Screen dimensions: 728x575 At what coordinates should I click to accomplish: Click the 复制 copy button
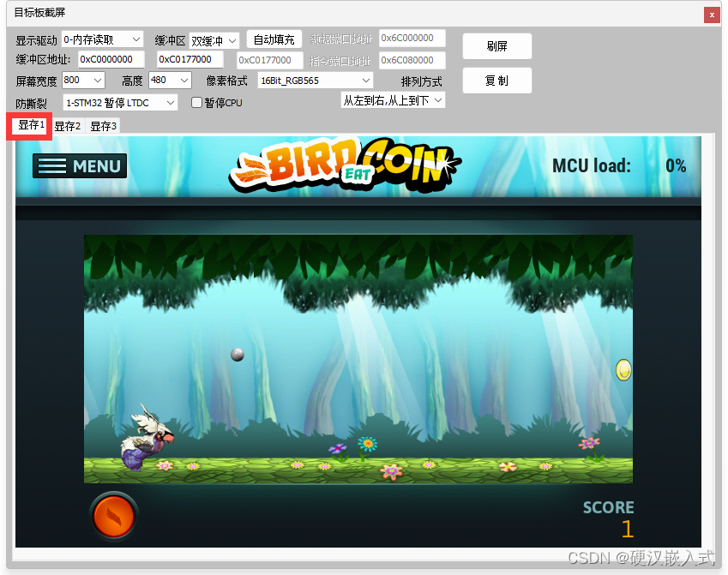pos(496,81)
